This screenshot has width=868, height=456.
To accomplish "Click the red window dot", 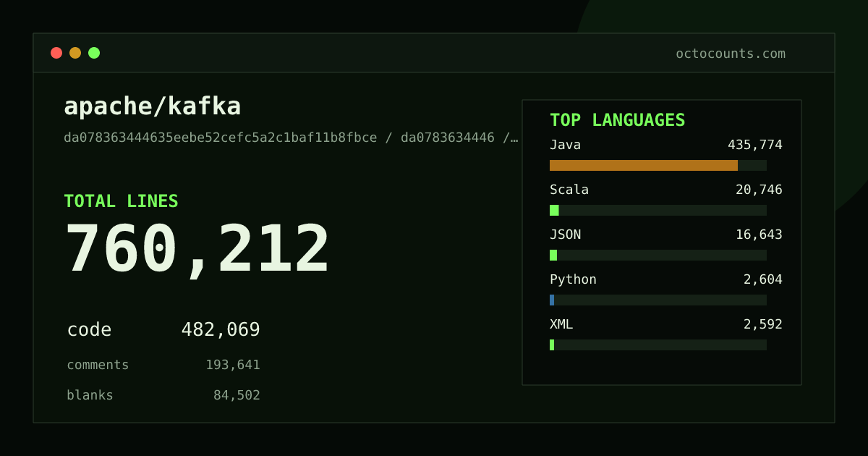I will pyautogui.click(x=56, y=53).
